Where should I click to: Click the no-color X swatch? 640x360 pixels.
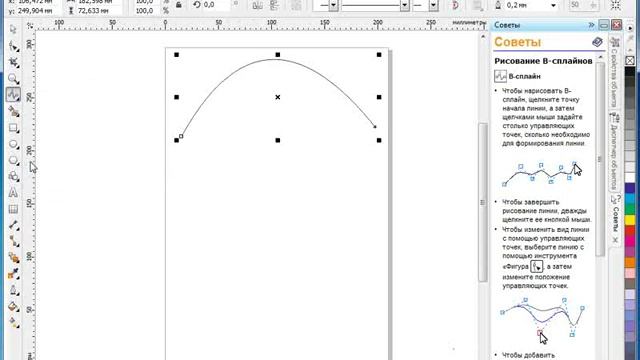630,60
